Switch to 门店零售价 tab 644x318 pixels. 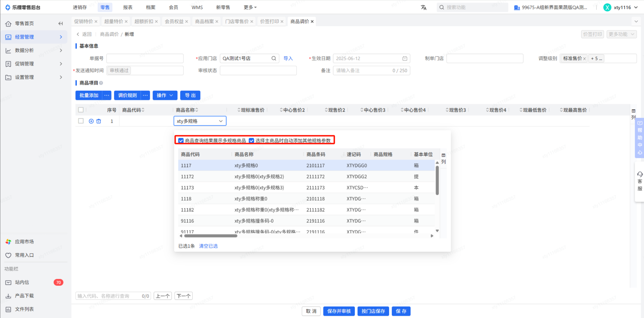[237, 21]
